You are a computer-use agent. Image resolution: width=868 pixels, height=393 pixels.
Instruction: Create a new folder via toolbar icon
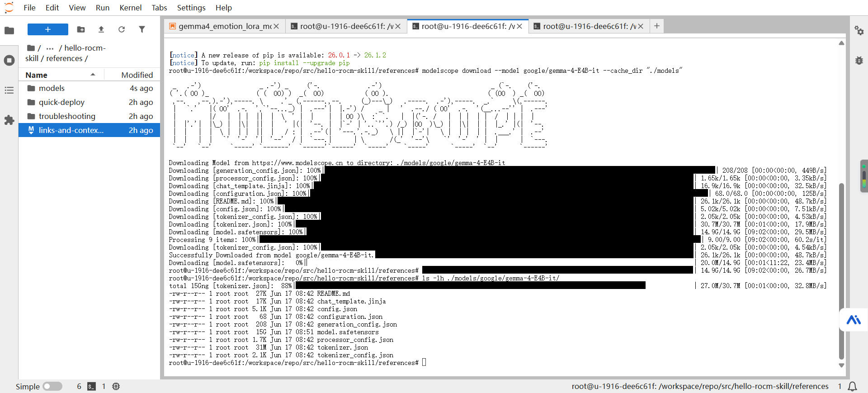click(x=81, y=29)
